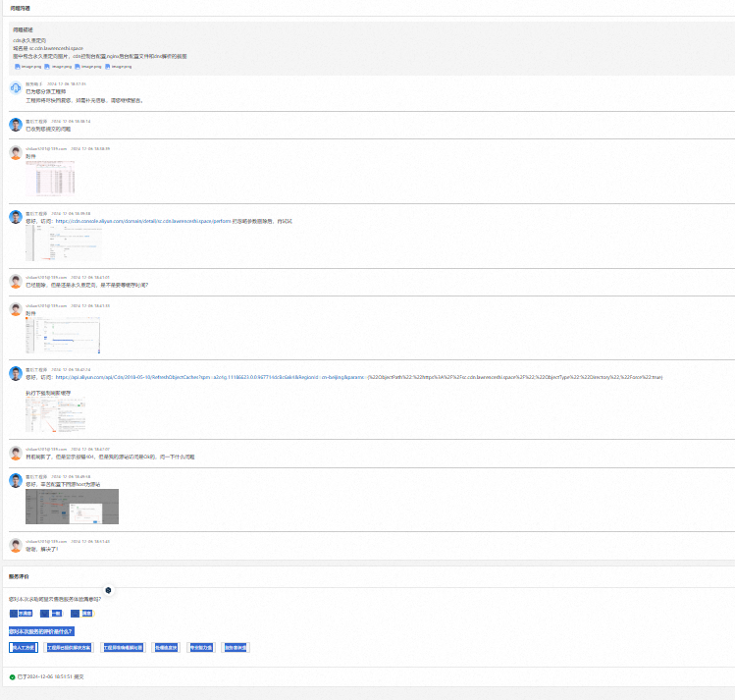Image resolution: width=735 pixels, height=700 pixels.
Task: Toggle the 处理速度快 tag
Action: point(166,648)
